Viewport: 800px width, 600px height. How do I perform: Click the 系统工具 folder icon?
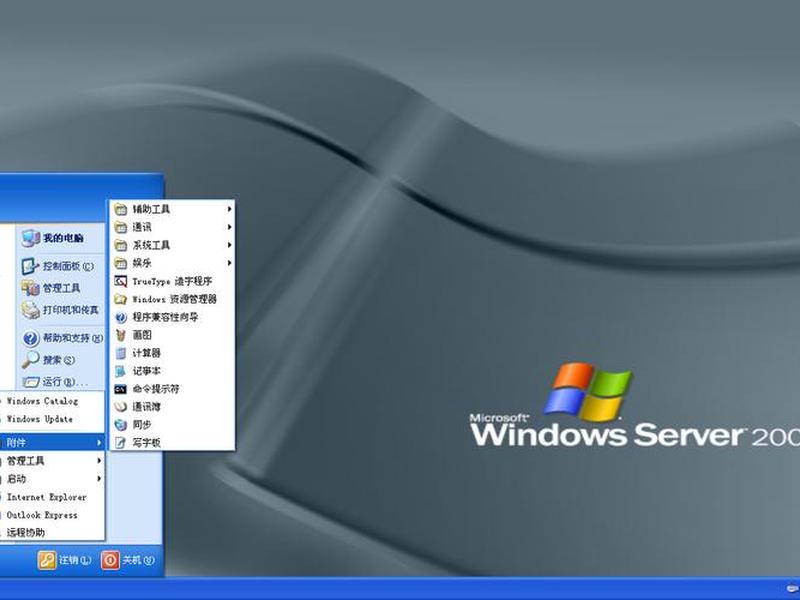(120, 245)
